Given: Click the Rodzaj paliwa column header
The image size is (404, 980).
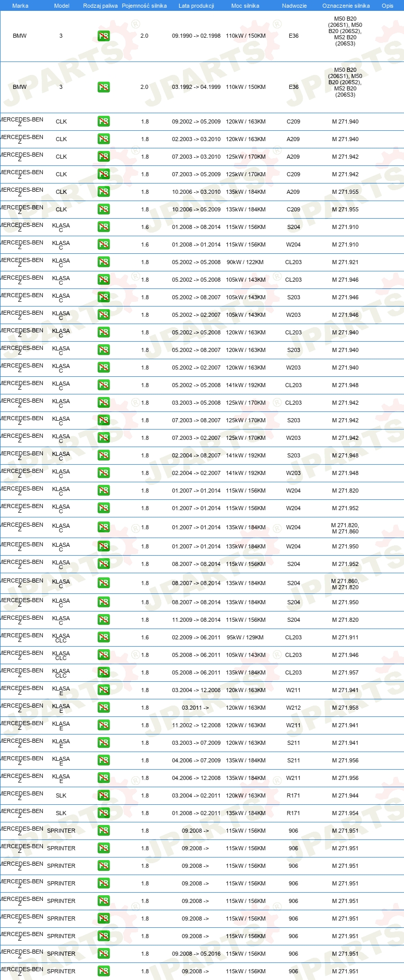Looking at the screenshot, I should point(100,6).
